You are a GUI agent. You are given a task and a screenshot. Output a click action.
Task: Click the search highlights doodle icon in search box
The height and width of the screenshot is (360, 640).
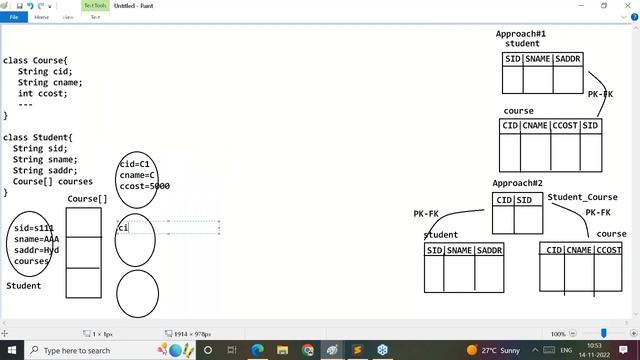pos(176,350)
